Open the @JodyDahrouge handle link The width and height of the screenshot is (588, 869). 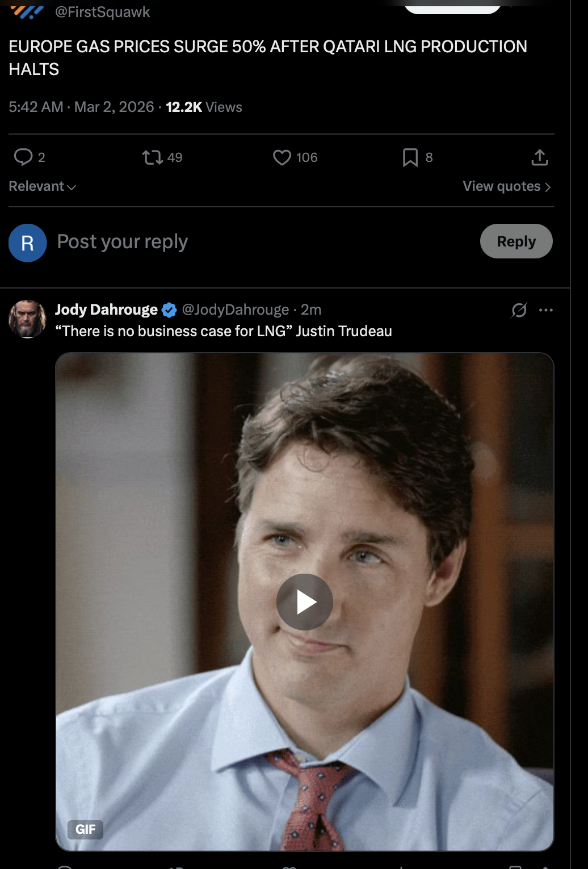(236, 310)
